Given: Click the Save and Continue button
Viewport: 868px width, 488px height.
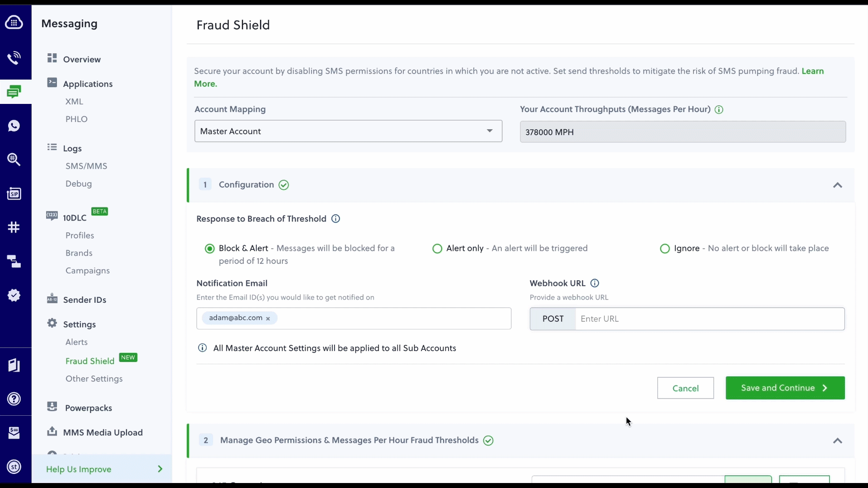Looking at the screenshot, I should (x=784, y=388).
